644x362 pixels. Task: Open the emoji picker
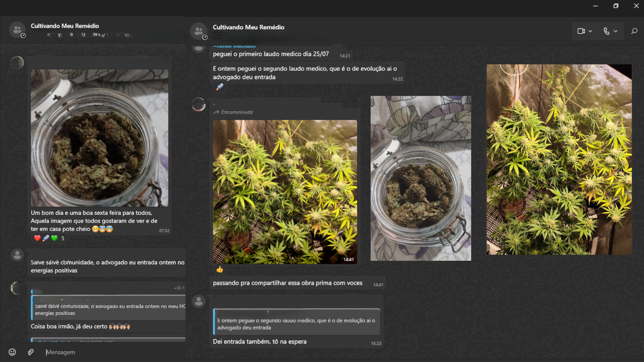pos(12,352)
